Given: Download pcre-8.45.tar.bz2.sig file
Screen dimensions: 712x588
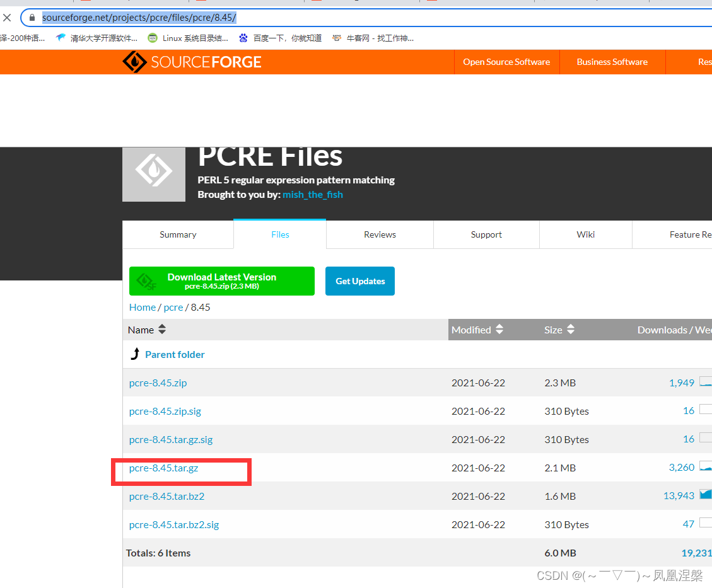Looking at the screenshot, I should click(x=174, y=524).
